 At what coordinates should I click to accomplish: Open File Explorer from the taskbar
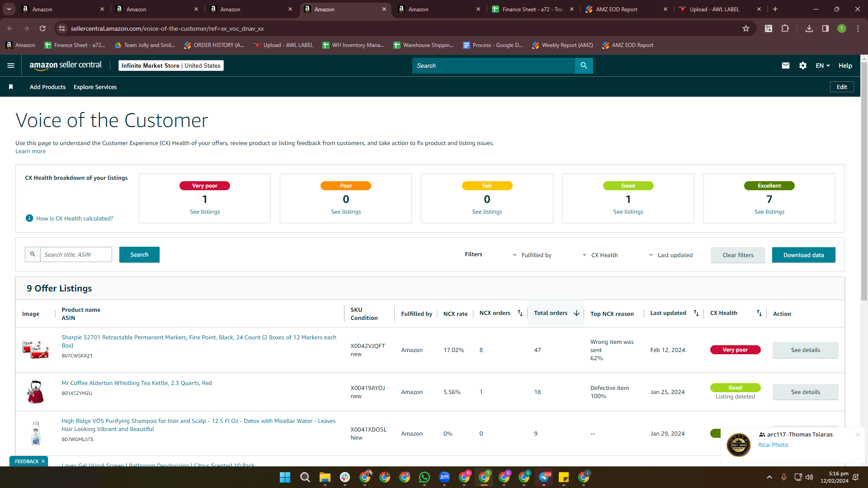[325, 477]
